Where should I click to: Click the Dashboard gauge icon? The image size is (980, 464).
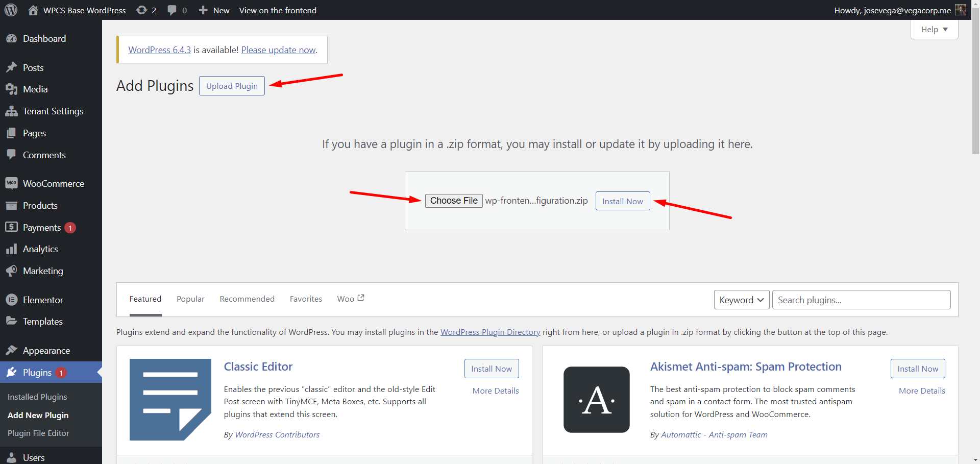click(x=11, y=39)
